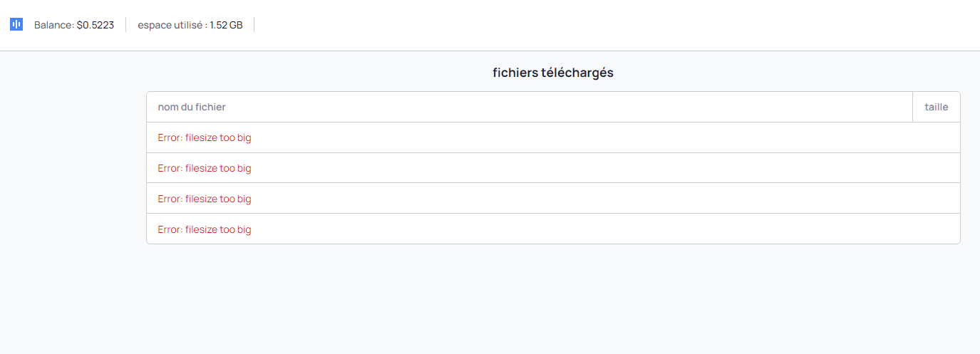Sort by the taille column header

click(x=937, y=107)
